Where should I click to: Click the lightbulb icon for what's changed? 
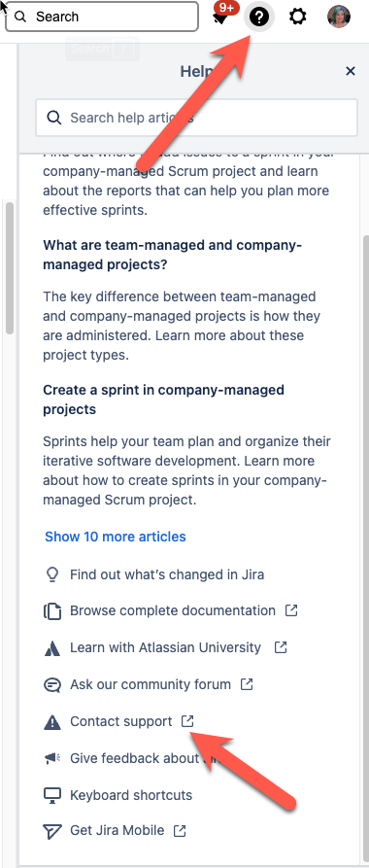coord(51,574)
